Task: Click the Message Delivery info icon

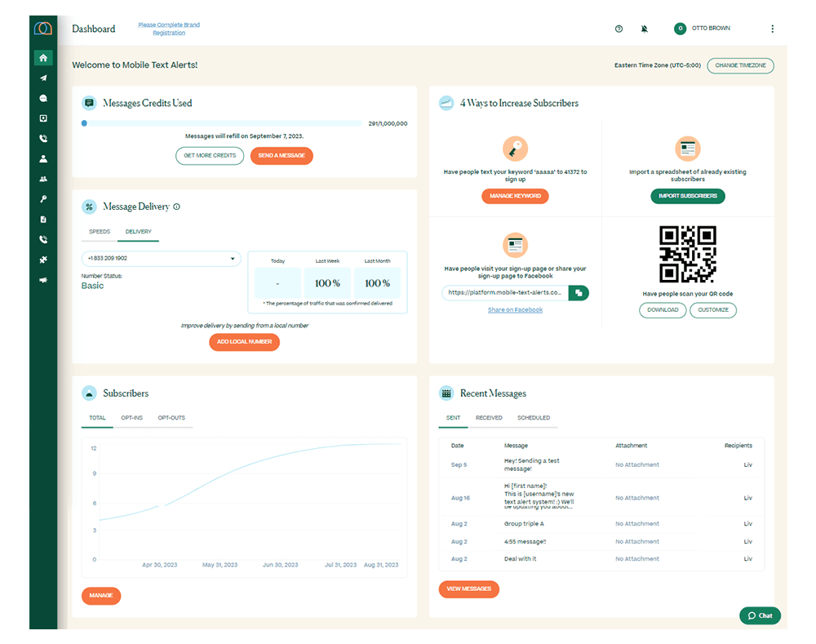Action: 177,207
